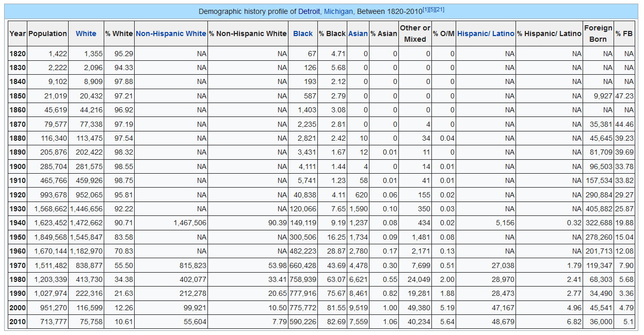Click the % Black column header
The height and width of the screenshot is (335, 644).
332,33
